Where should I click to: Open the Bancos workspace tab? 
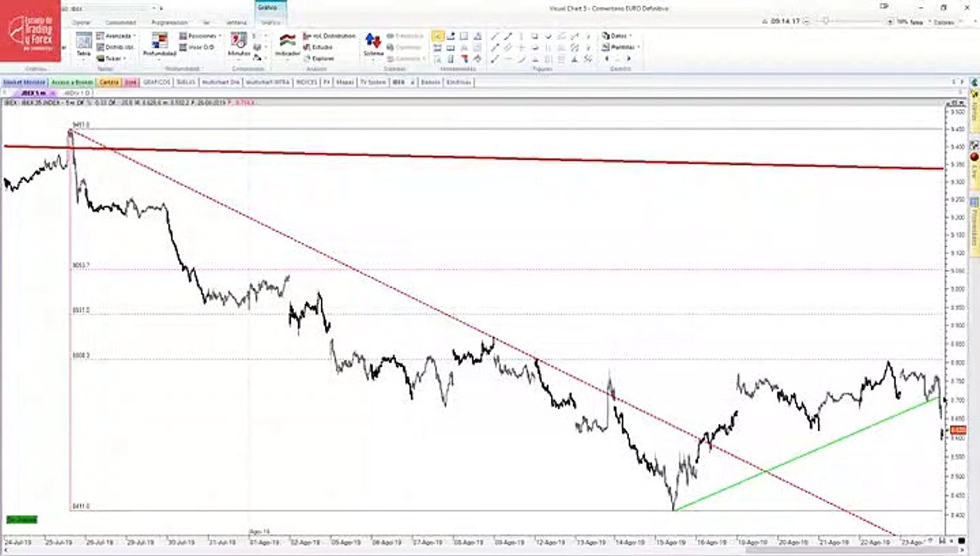[431, 82]
